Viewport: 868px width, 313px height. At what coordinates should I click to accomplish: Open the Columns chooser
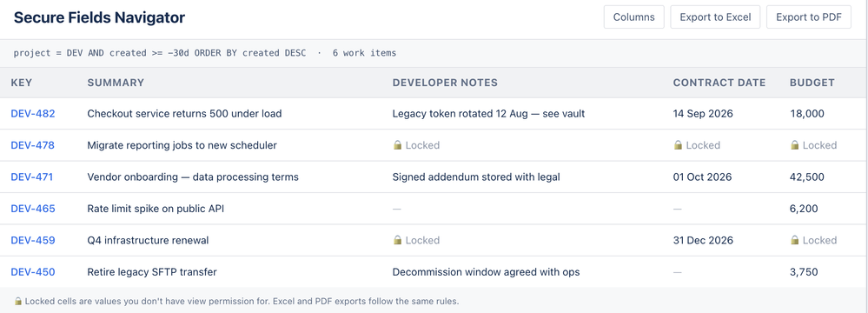(633, 17)
